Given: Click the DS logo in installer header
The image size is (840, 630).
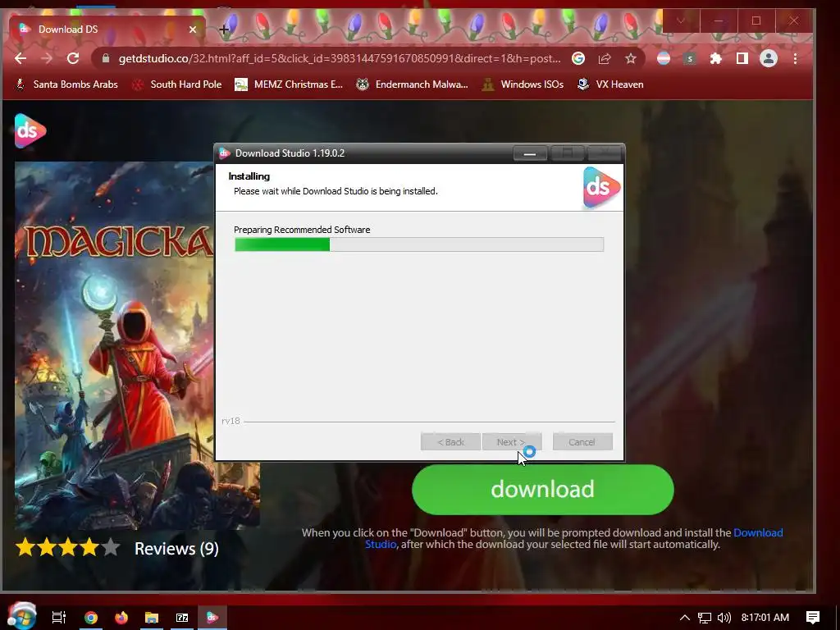Looking at the screenshot, I should tap(601, 187).
